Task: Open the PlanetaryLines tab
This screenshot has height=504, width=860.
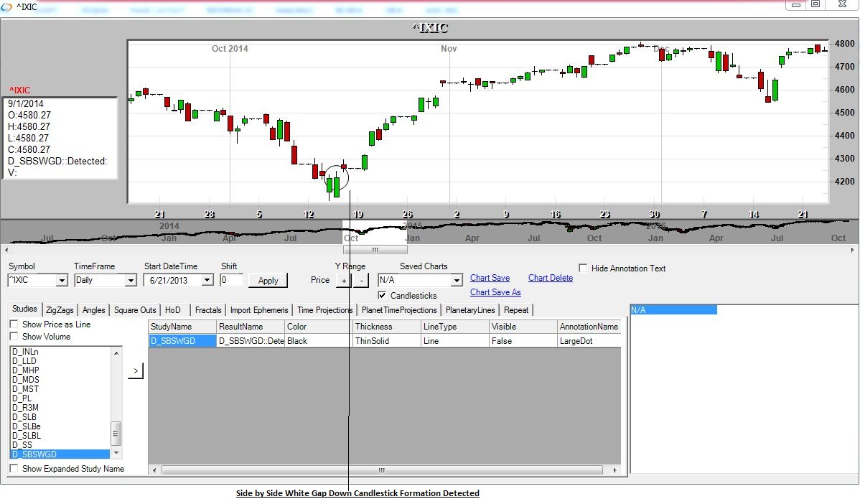Action: click(x=470, y=310)
